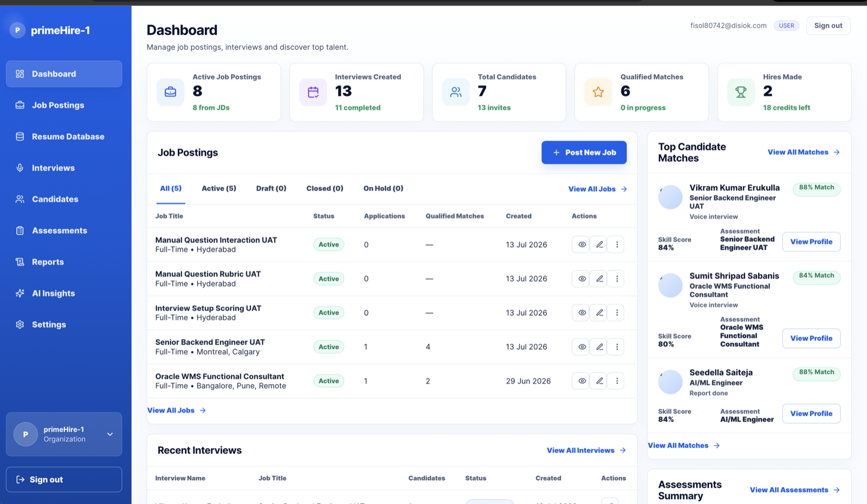This screenshot has height=504, width=867.
Task: Click the 18 credits left text
Action: [x=786, y=108]
